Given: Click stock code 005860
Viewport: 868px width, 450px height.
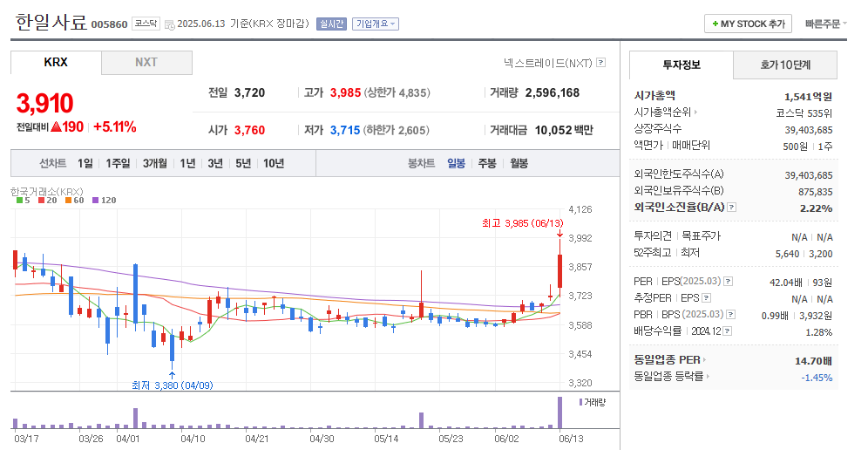Looking at the screenshot, I should pos(109,24).
